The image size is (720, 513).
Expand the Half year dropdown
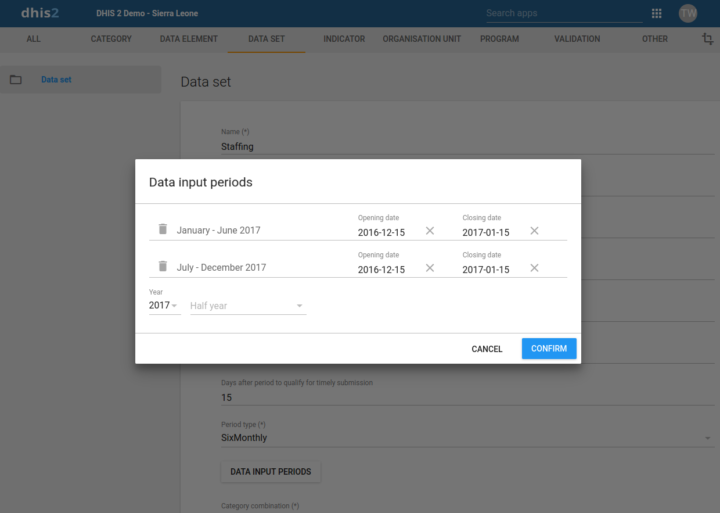[x=248, y=306]
